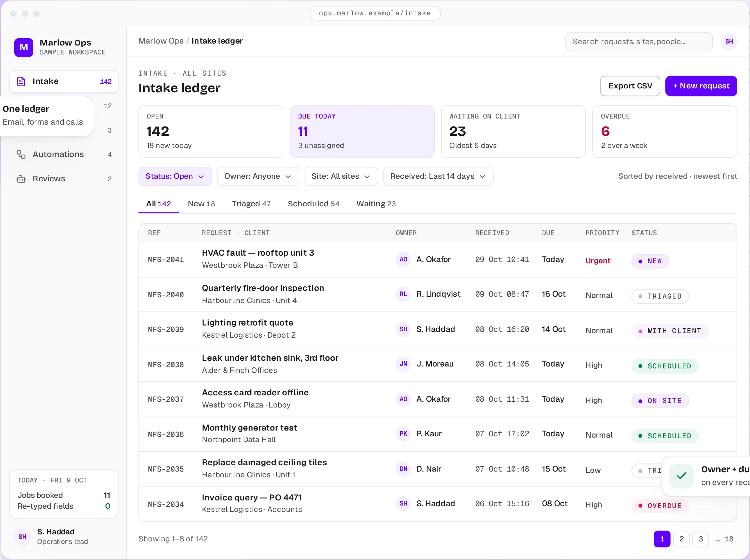Click RL avatar for R. Lindqvist
Viewport: 750px width, 560px height.
[x=403, y=294]
